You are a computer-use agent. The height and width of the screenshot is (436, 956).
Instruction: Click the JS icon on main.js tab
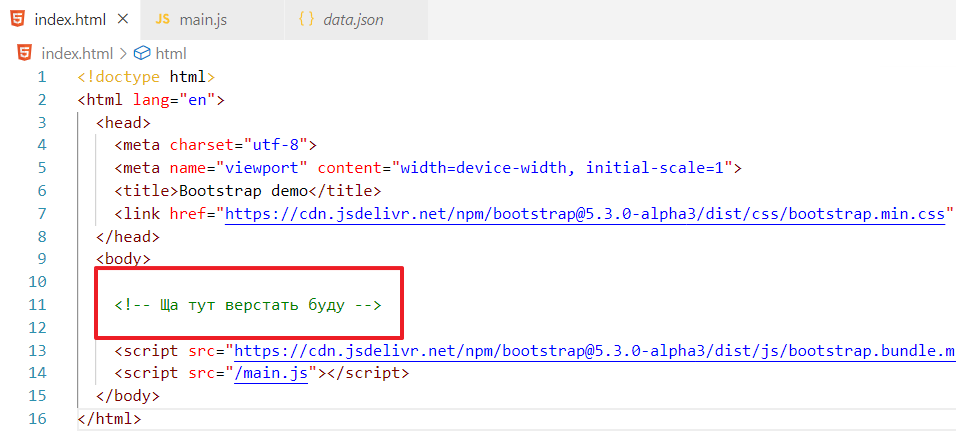(x=163, y=20)
